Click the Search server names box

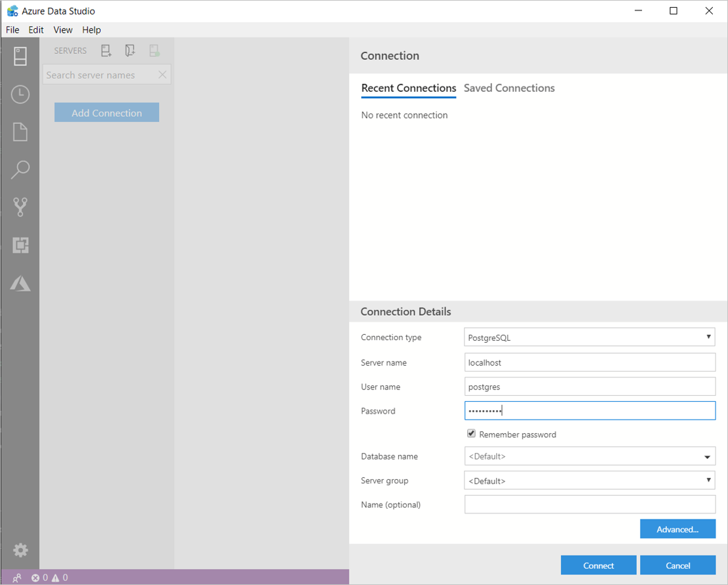[x=107, y=75]
